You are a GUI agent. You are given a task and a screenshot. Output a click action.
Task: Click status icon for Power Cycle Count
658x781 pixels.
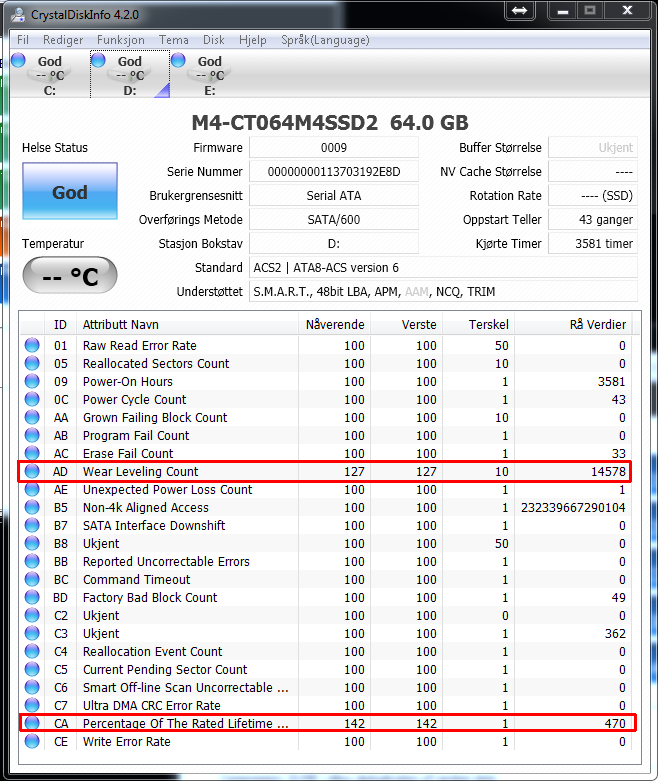(x=32, y=399)
